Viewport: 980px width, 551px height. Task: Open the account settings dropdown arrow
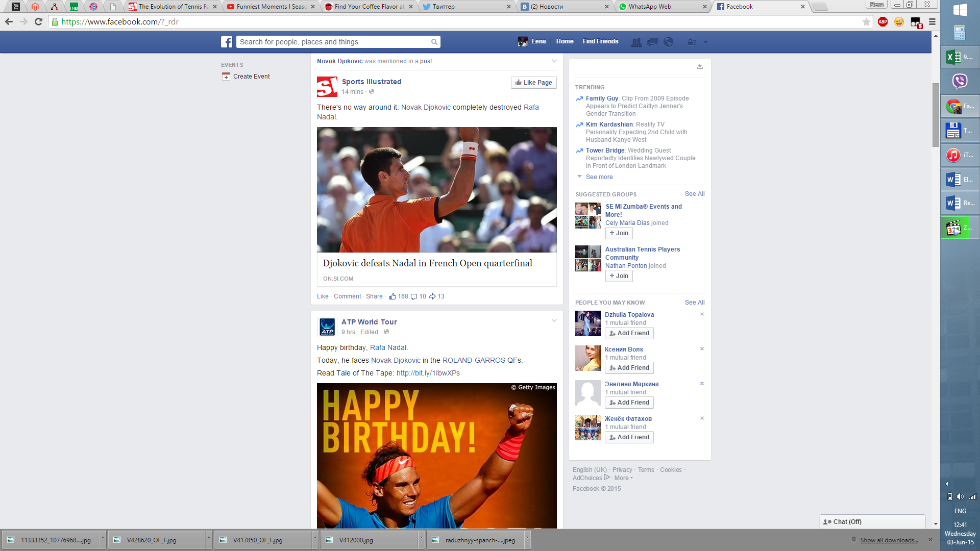tap(705, 42)
